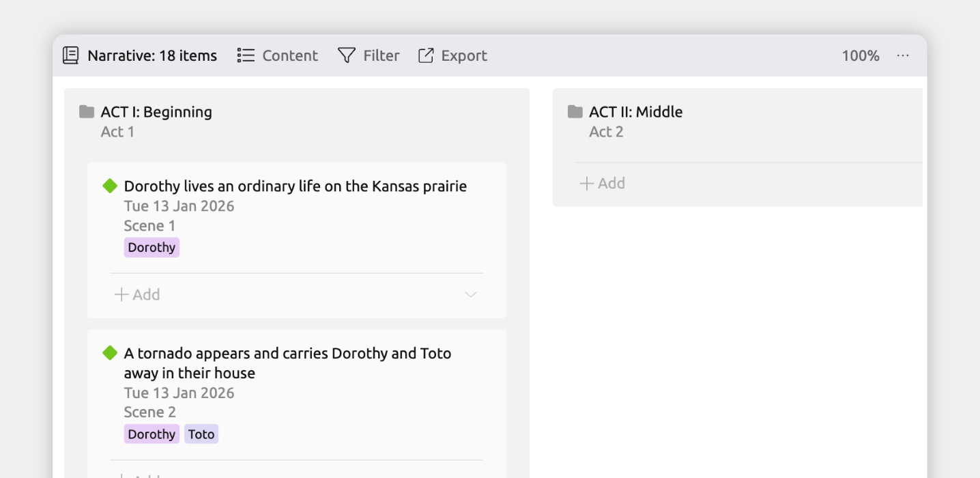Click the date under the Kansas prairie scene
Viewport: 980px width, 478px height.
coord(179,206)
